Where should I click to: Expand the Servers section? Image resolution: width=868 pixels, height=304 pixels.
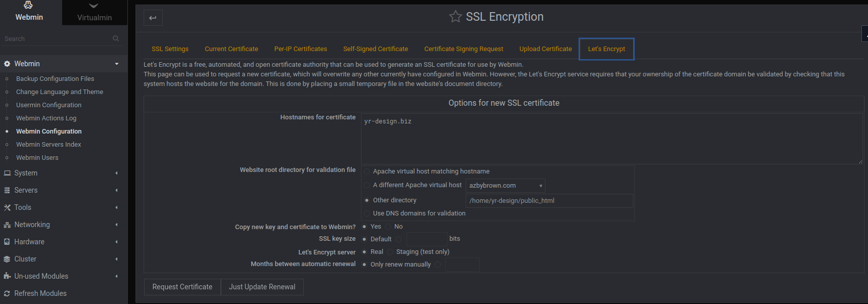coord(117,190)
